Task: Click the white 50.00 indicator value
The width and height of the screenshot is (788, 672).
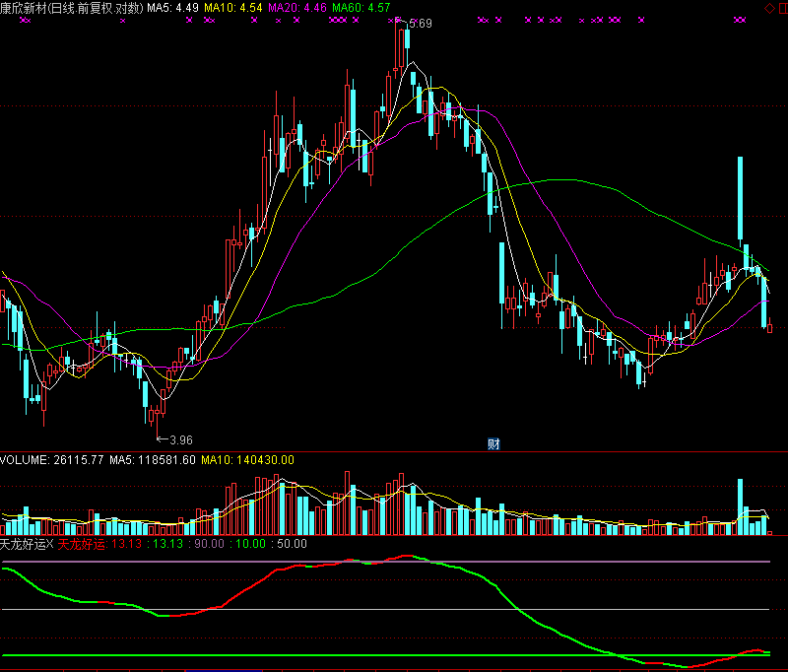Action: [x=292, y=544]
